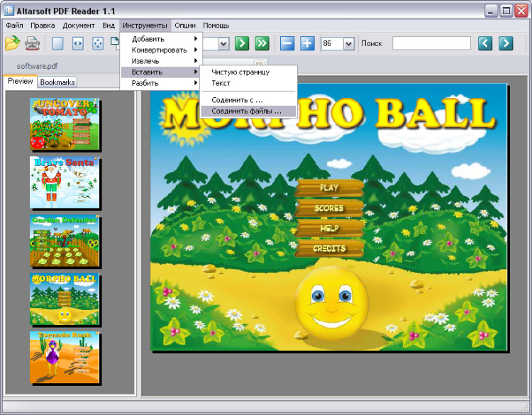Click the green next page arrow
532x415 pixels.
point(242,43)
